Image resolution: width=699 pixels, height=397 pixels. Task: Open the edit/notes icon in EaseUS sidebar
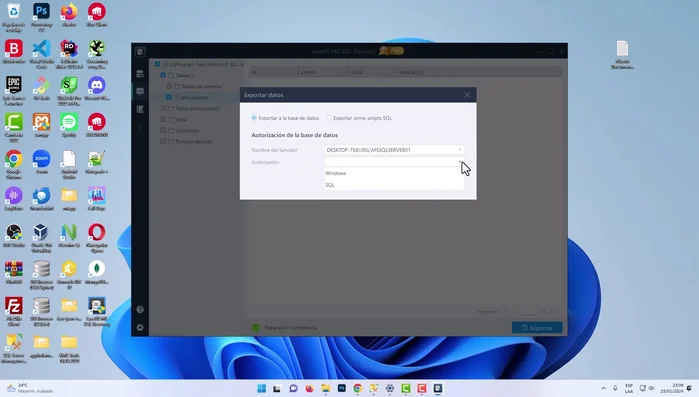click(x=140, y=109)
